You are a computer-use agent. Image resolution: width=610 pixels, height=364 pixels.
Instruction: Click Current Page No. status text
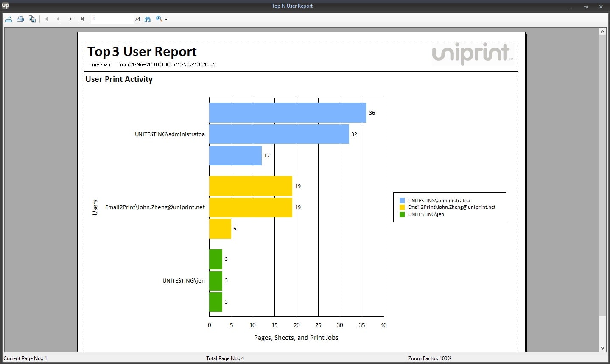(25, 358)
